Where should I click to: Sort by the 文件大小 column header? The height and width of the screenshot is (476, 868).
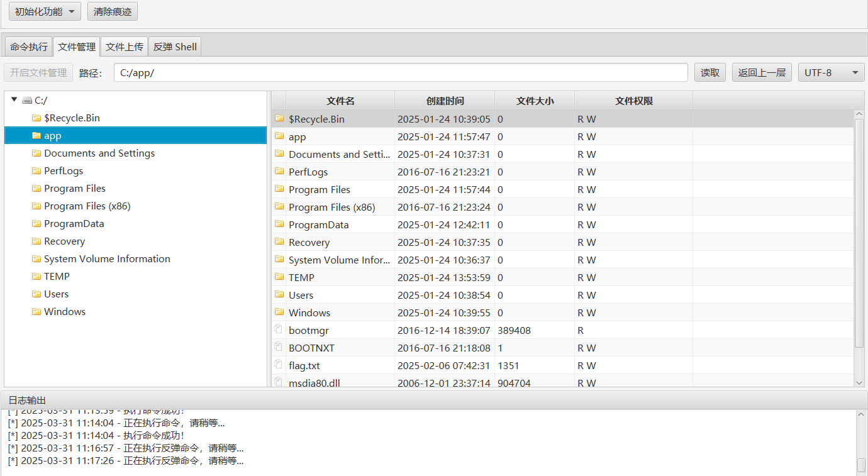point(535,101)
